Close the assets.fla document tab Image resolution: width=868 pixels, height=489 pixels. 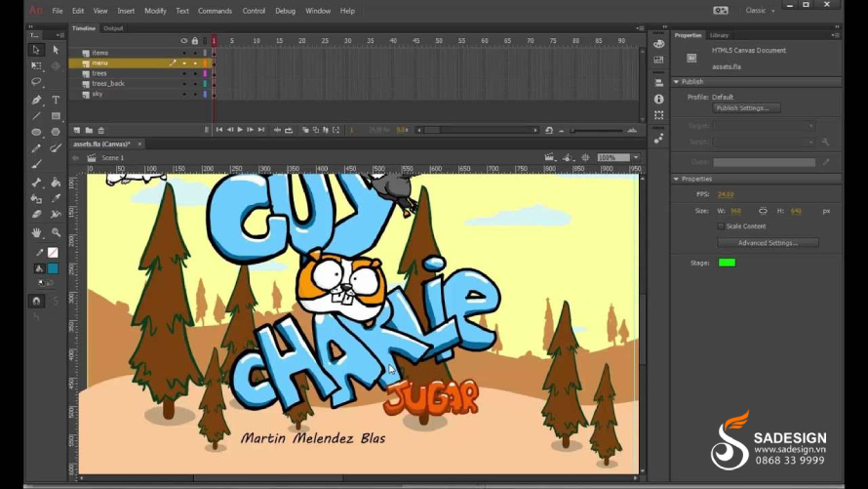(x=139, y=144)
